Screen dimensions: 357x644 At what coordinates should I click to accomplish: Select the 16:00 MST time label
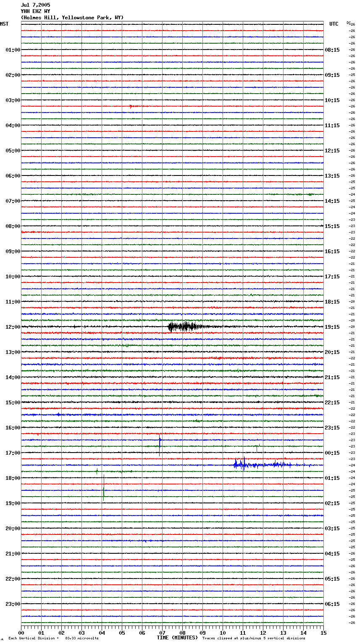coord(13,428)
